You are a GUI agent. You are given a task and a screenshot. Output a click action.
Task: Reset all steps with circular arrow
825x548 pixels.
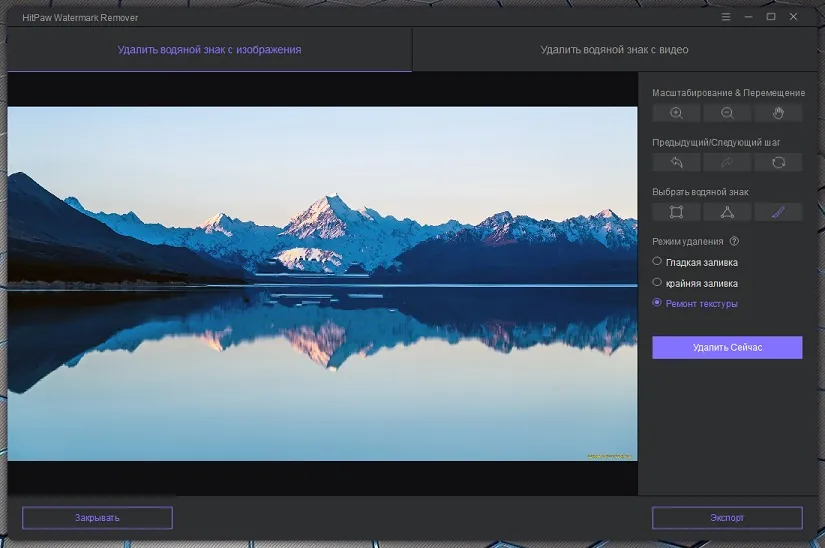pyautogui.click(x=778, y=163)
